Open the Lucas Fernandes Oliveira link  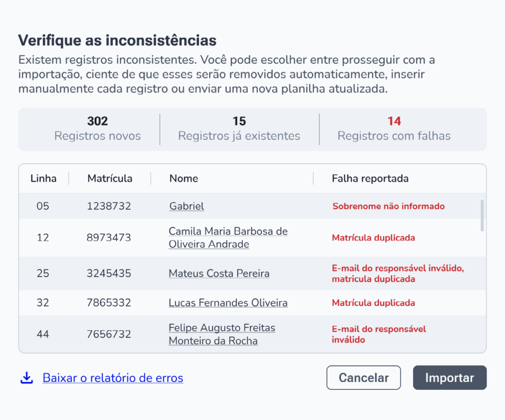(228, 303)
